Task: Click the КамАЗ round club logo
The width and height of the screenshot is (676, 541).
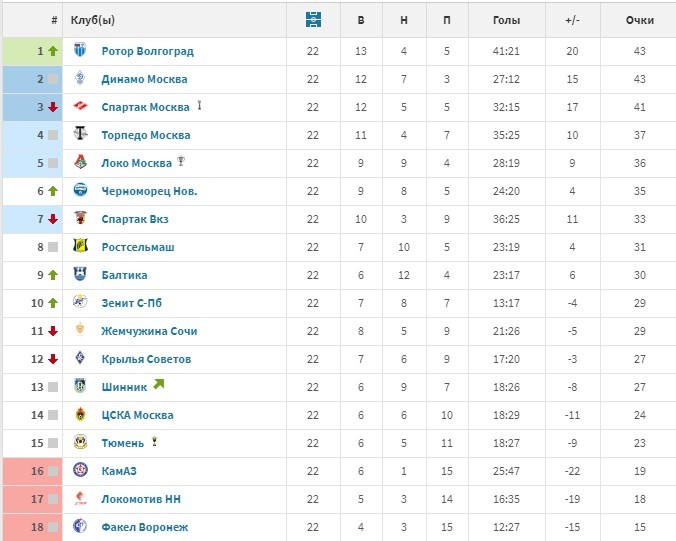Action: 80,470
